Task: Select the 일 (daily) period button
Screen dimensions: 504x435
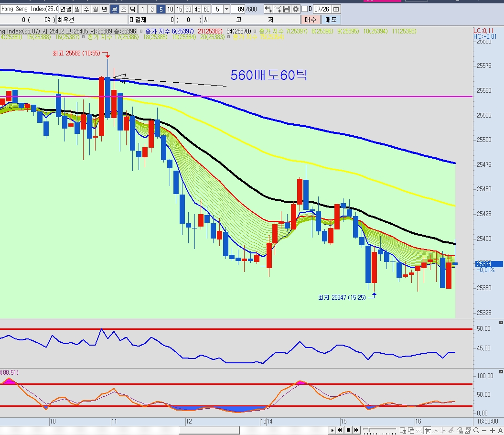Action: pyautogui.click(x=77, y=9)
